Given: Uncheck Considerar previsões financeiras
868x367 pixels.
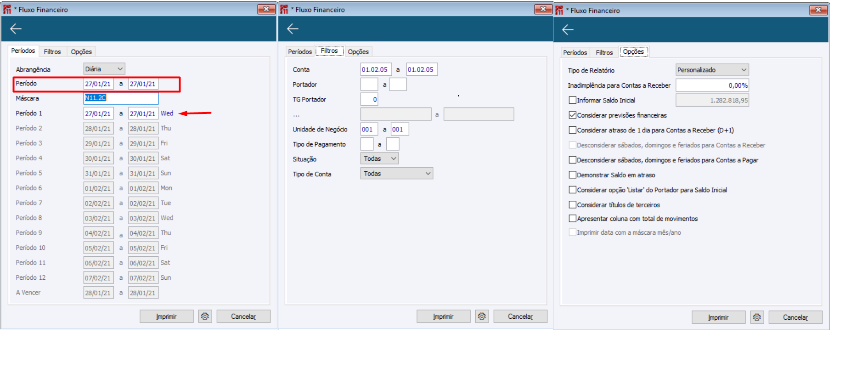Looking at the screenshot, I should click(572, 115).
